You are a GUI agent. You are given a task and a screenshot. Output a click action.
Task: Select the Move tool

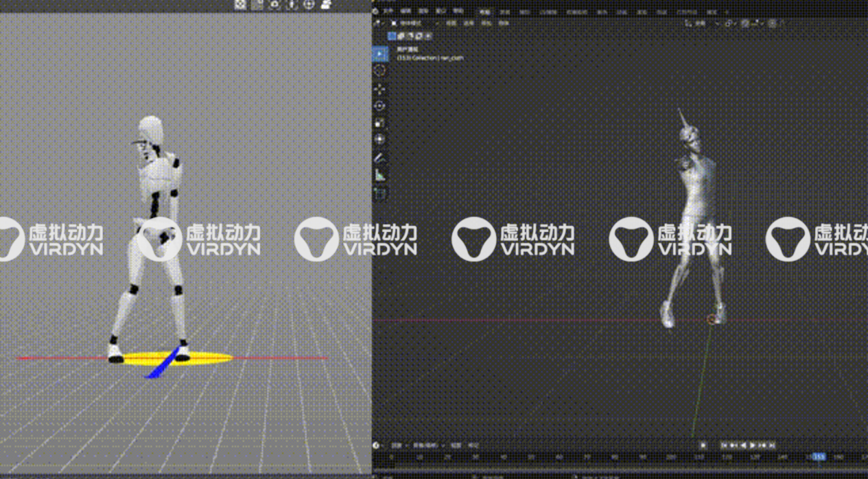379,89
